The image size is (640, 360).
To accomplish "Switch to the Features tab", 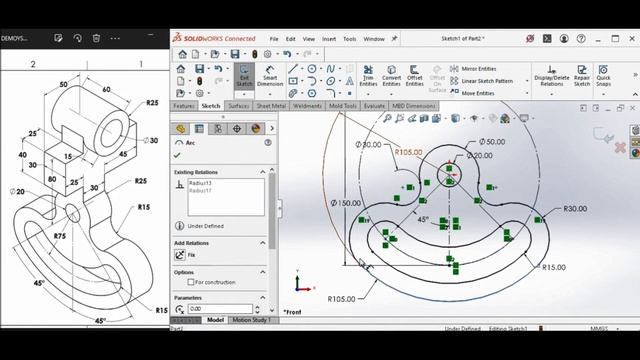I will (x=184, y=106).
